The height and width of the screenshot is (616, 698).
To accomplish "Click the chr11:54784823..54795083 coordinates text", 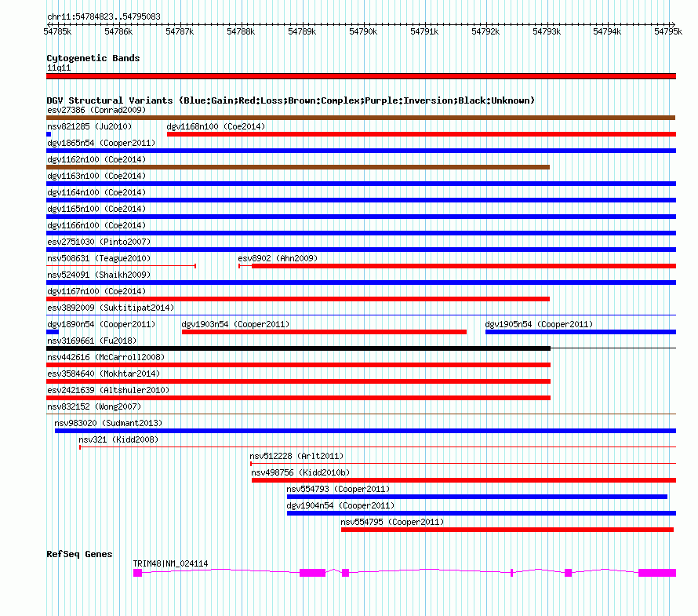I will coord(104,17).
